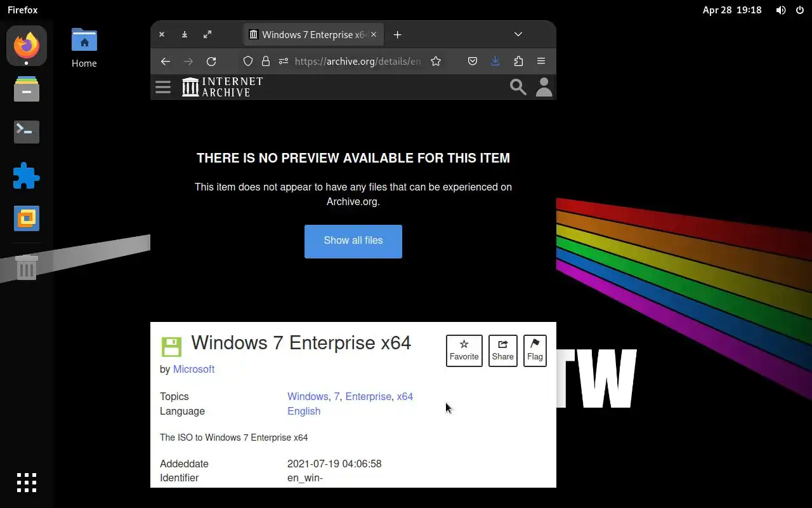Click the green floppy disk software icon
The width and height of the screenshot is (812, 508).
(171, 347)
